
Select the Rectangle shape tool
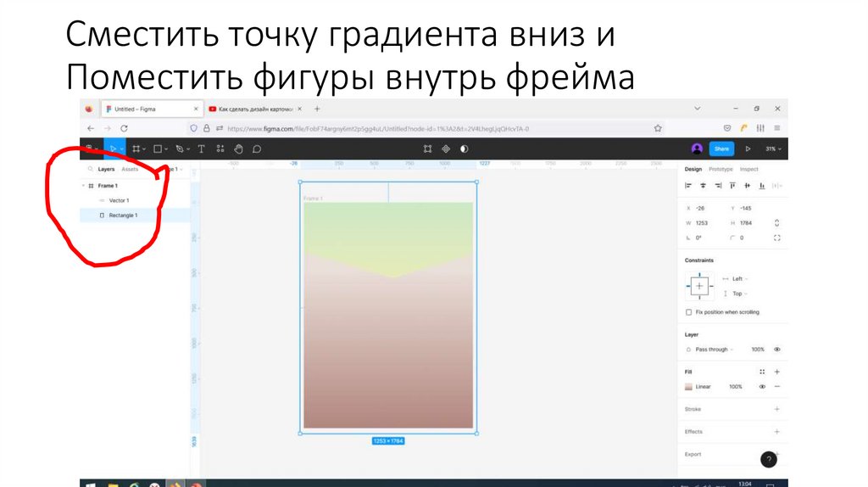pyautogui.click(x=158, y=149)
